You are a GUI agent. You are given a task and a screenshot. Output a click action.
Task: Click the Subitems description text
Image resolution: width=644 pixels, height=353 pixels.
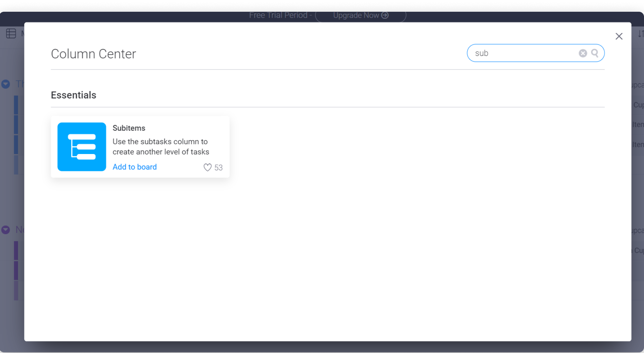tap(161, 147)
